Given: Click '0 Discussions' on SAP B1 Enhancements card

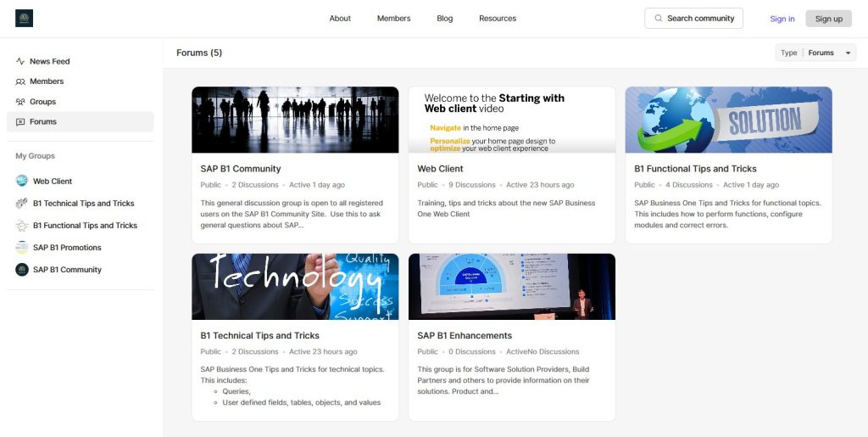Looking at the screenshot, I should coord(472,351).
